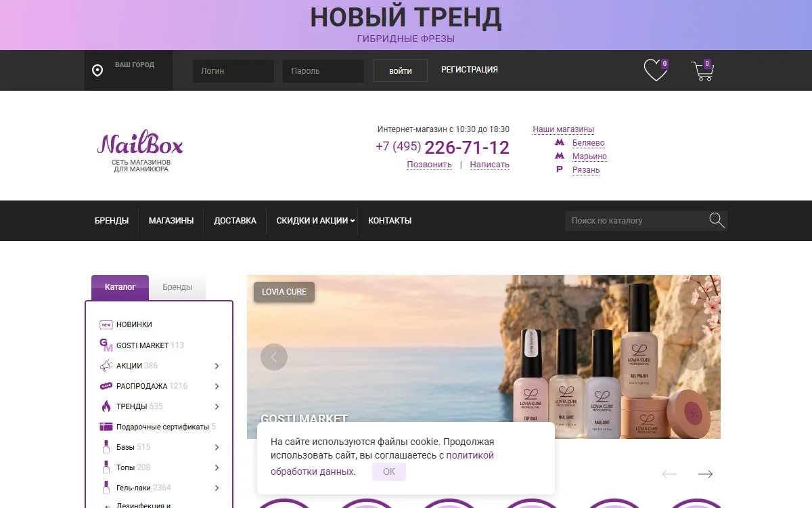This screenshot has width=812, height=508.
Task: Switch to the Бренды sidebar tab
Action: point(177,287)
